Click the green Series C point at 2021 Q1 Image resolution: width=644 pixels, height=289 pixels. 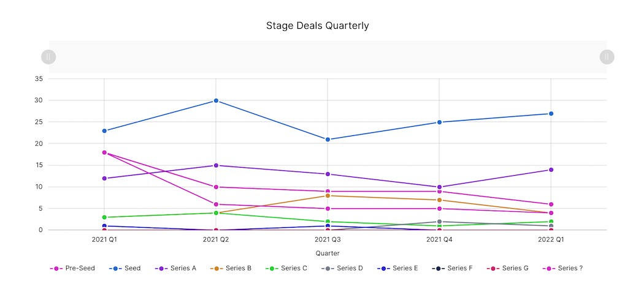(x=104, y=217)
